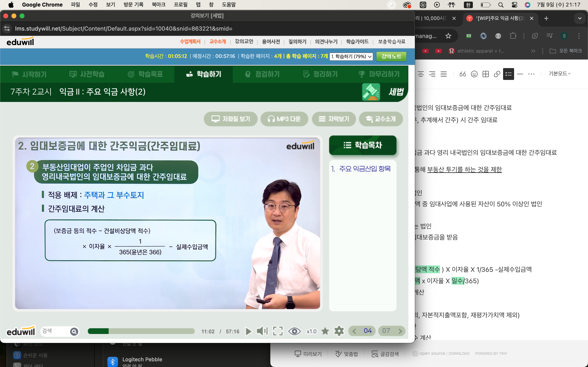This screenshot has width=588, height=367.
Task: Click the 강의노트 button
Action: 391,56
